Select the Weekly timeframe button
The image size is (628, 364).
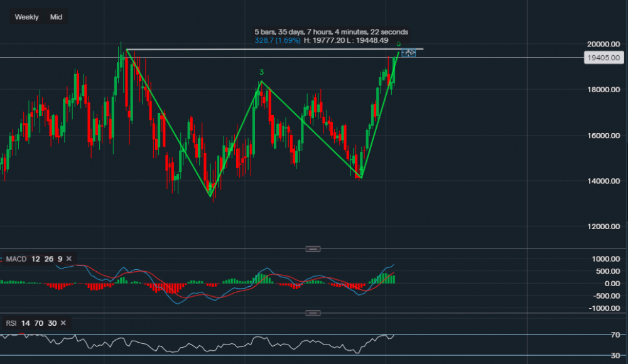[x=26, y=17]
